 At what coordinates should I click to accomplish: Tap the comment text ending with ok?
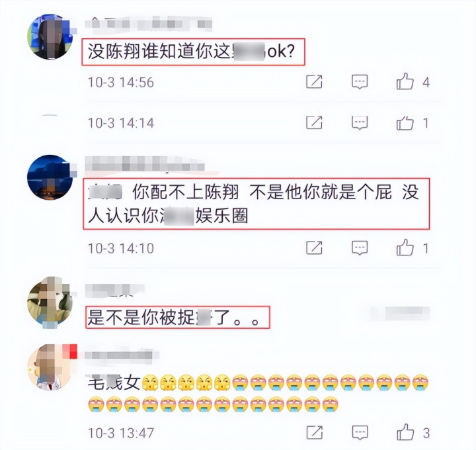pos(193,52)
